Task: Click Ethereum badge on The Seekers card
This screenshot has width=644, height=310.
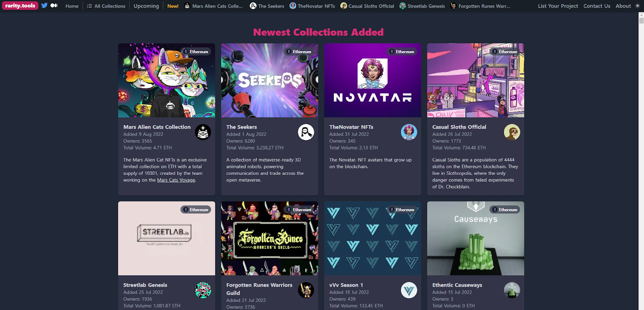Action: 299,51
